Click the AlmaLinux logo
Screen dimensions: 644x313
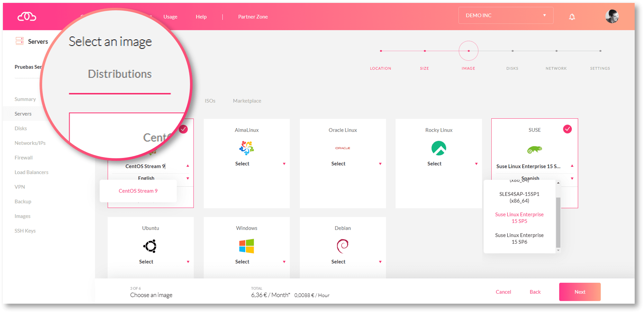[247, 148]
